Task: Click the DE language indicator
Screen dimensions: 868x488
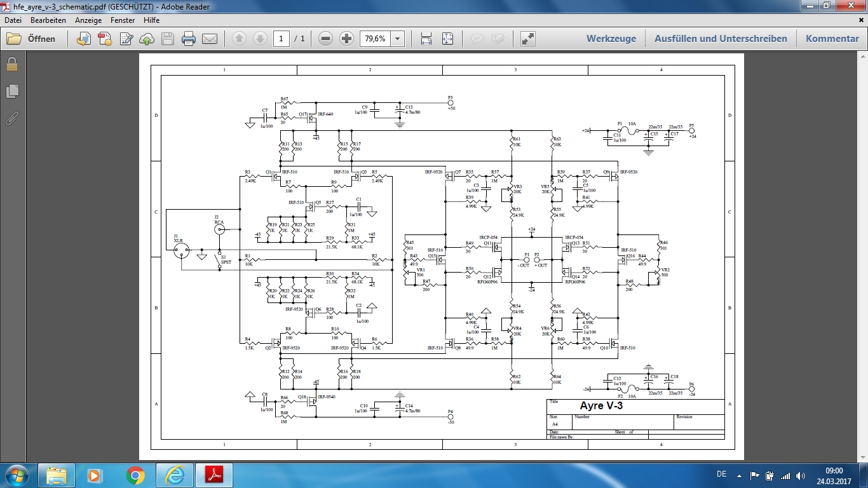Action: [721, 475]
